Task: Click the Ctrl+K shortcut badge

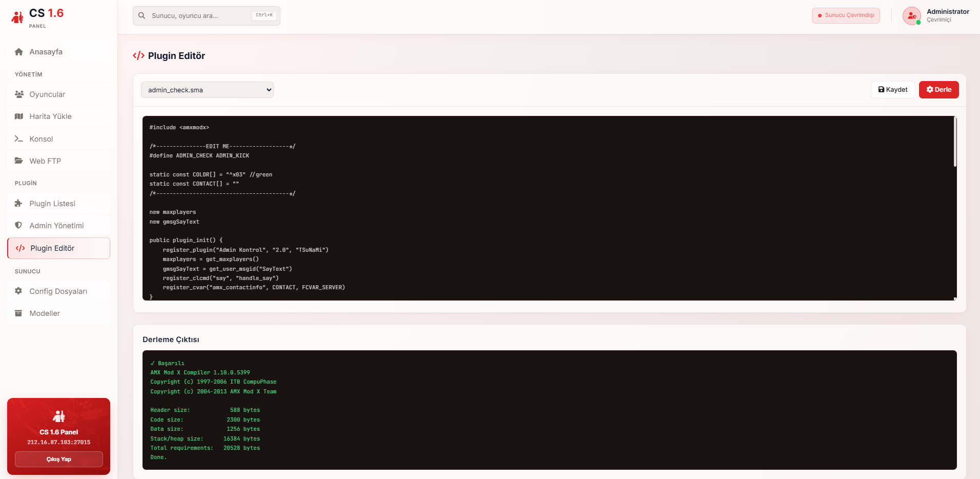Action: click(264, 15)
